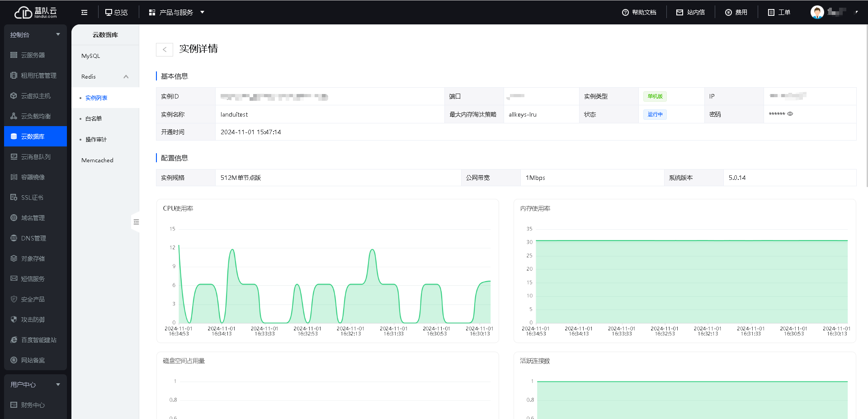Collapse the secondary menu panel handle
The width and height of the screenshot is (868, 419).
[136, 222]
